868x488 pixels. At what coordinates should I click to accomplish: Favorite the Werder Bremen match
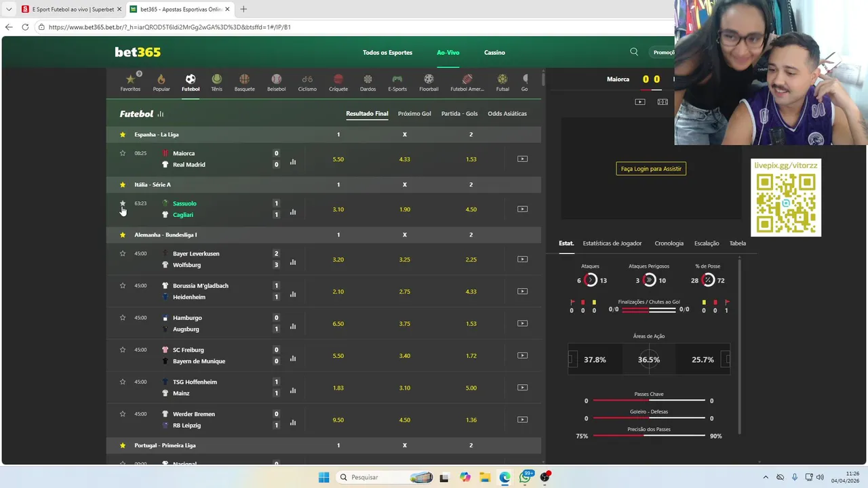click(x=123, y=414)
